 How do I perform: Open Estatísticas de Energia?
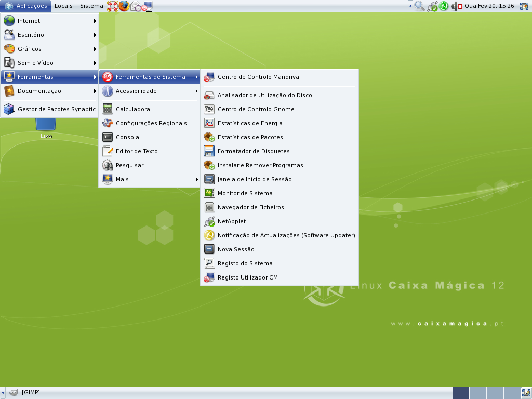(279, 123)
